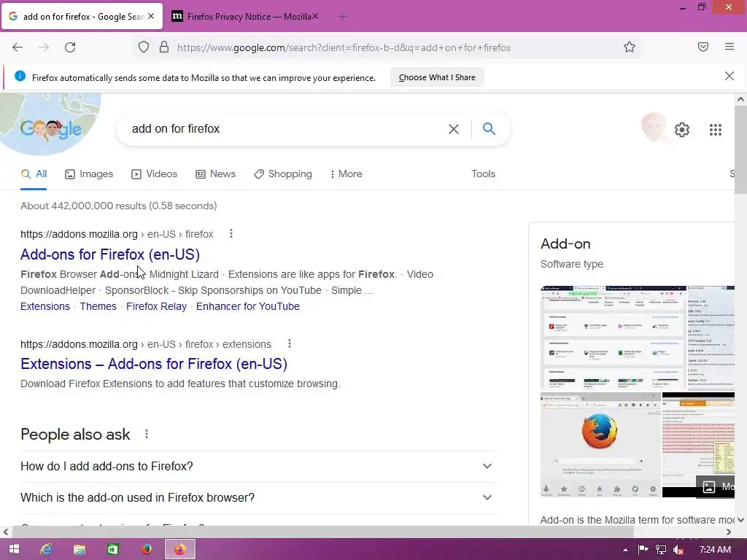Click the Google account avatar

point(654,128)
